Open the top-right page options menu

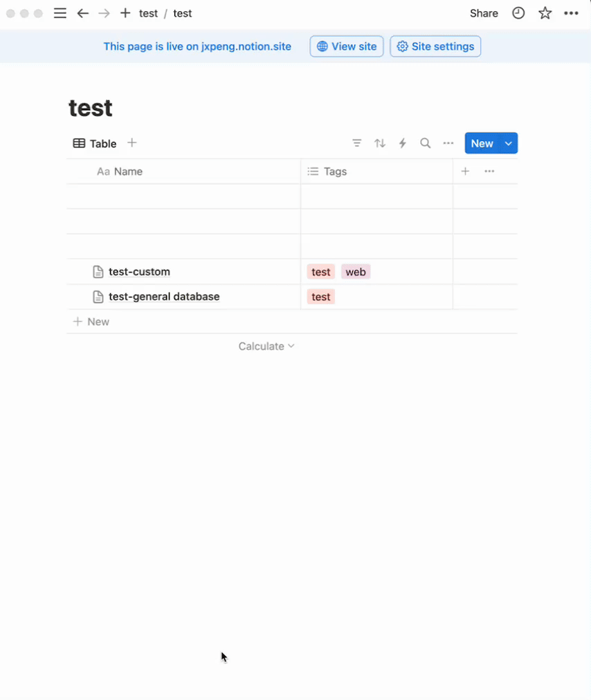click(x=571, y=13)
